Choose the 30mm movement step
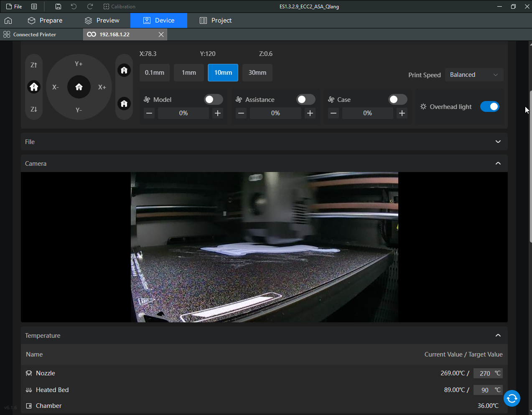The width and height of the screenshot is (532, 415). (x=257, y=73)
